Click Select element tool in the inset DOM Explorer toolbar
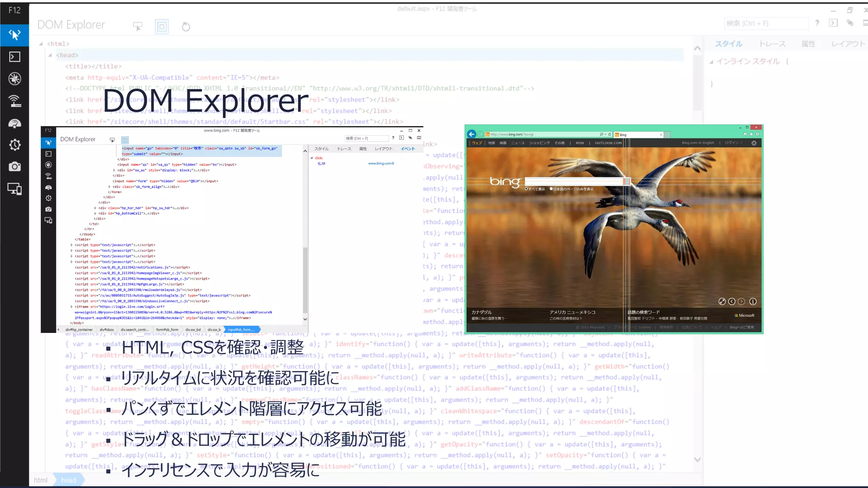The height and width of the screenshot is (488, 868). coord(112,140)
